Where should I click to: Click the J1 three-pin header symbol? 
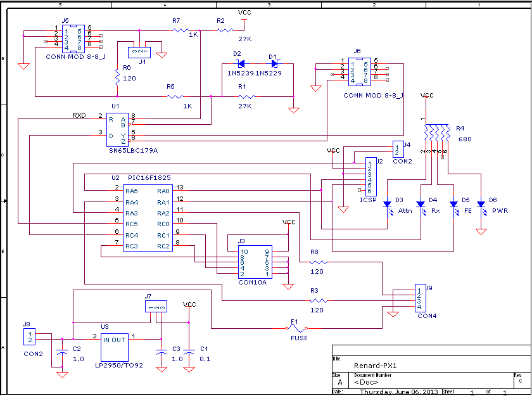click(139, 52)
